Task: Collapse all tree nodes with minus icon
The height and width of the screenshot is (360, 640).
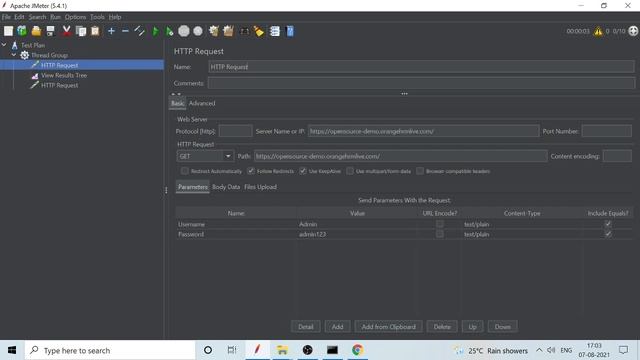Action: [125, 31]
